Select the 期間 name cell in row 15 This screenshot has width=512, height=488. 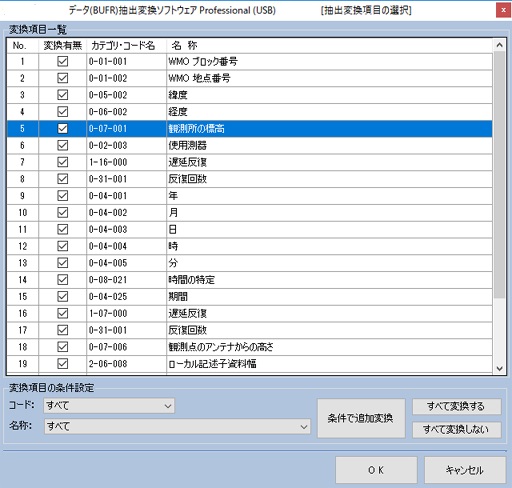pyautogui.click(x=329, y=297)
